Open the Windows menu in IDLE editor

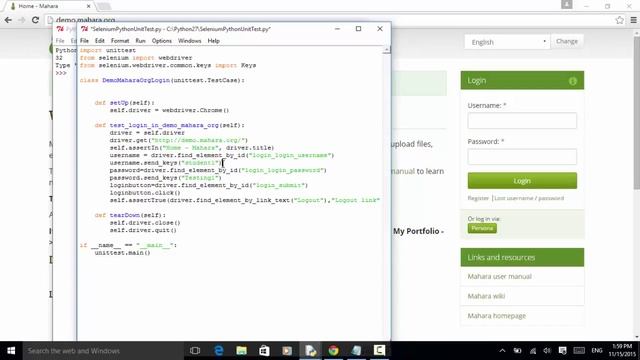pyautogui.click(x=189, y=41)
